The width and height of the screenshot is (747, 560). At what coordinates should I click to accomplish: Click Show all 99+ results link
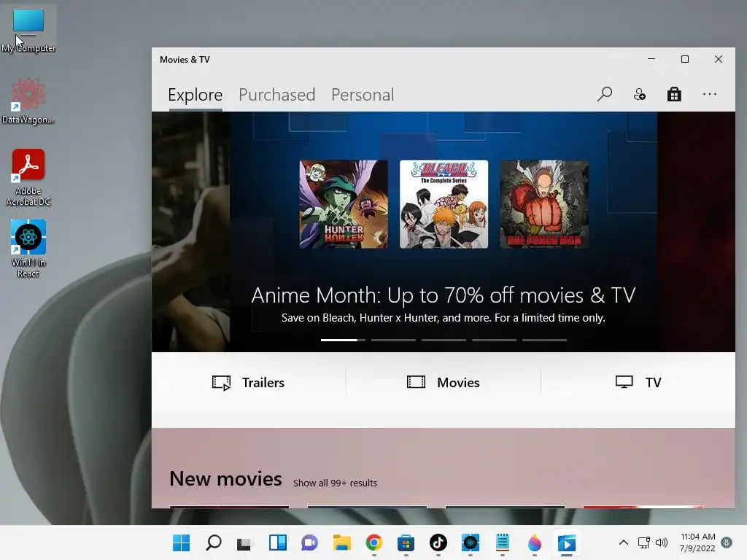pyautogui.click(x=335, y=483)
